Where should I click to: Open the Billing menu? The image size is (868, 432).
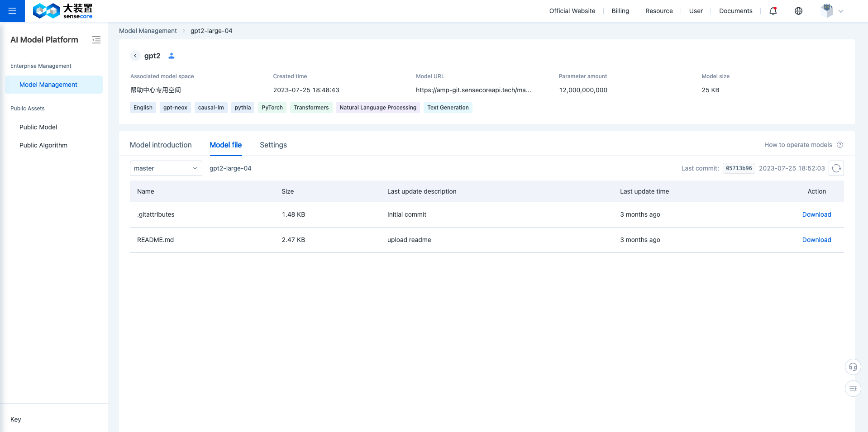620,11
